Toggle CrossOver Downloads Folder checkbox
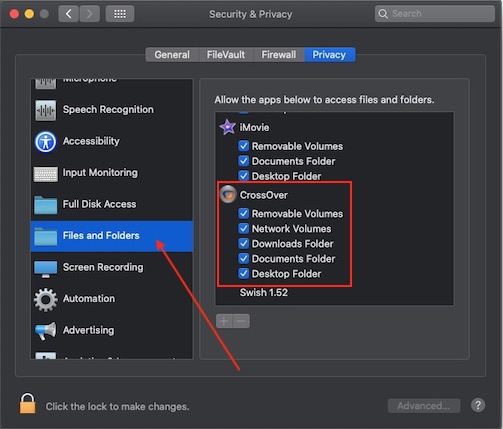 click(x=244, y=243)
